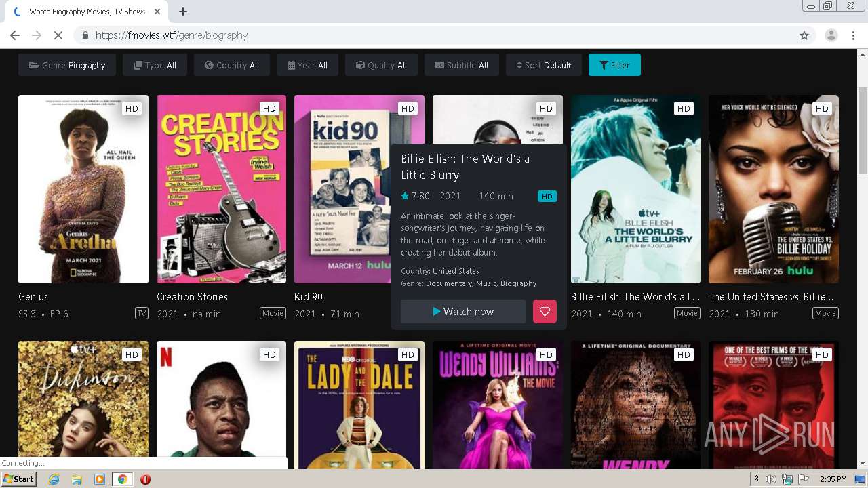
Task: Click the Music genre link in popup
Action: click(x=486, y=283)
